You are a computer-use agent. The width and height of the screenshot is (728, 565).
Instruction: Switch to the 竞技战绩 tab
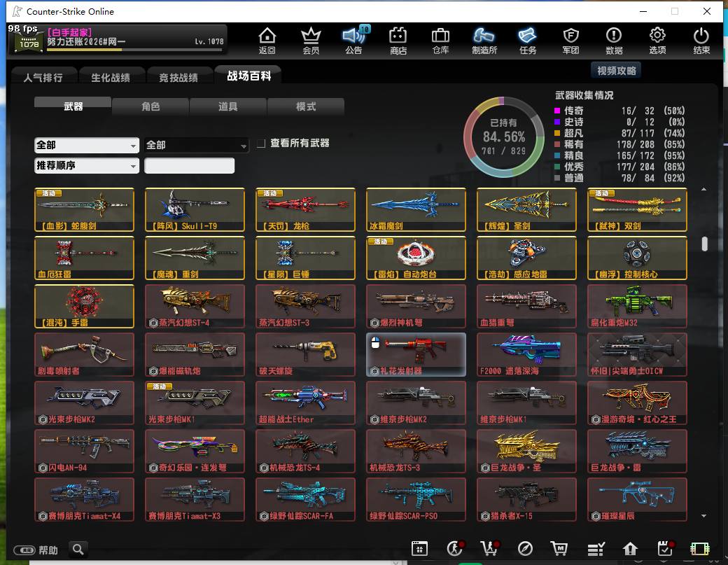[x=178, y=77]
